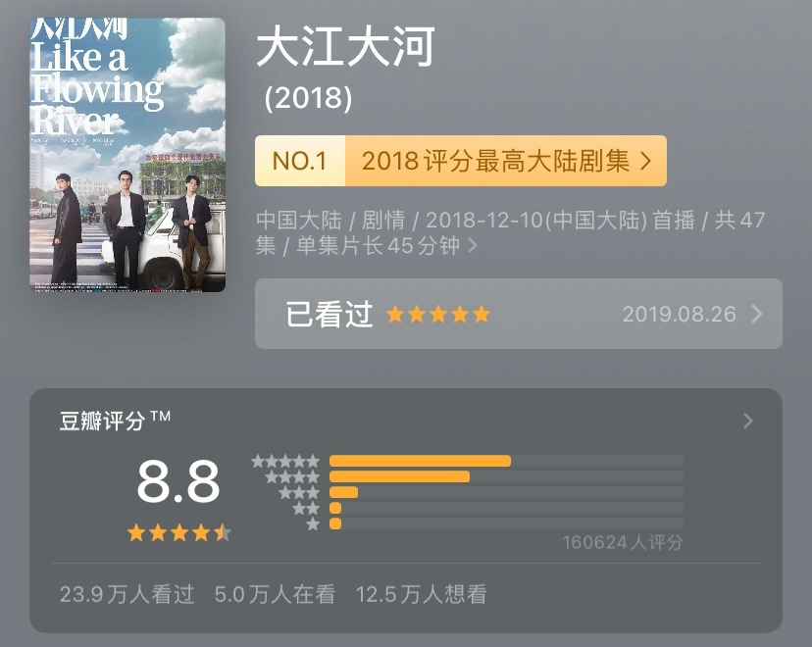
Task: Click the five orange stars in 已看过
Action: 438,314
